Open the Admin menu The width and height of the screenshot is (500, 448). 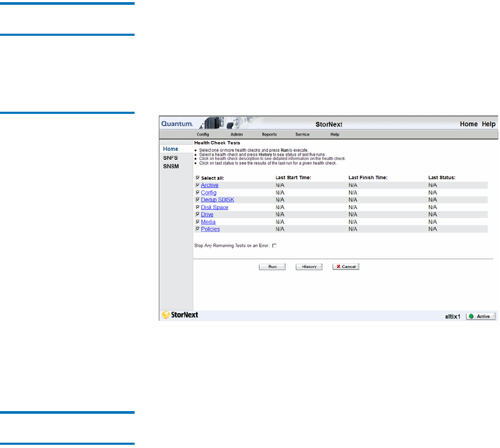[x=237, y=134]
